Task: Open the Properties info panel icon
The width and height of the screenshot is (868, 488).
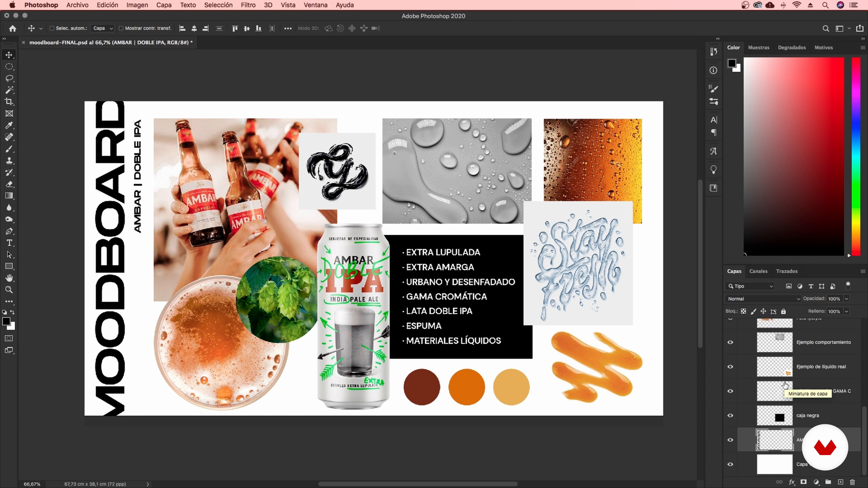Action: tap(713, 70)
